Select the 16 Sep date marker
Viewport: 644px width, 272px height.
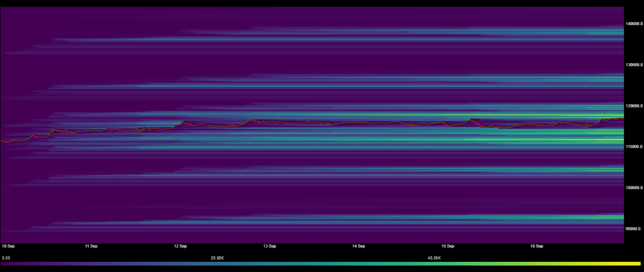536,246
